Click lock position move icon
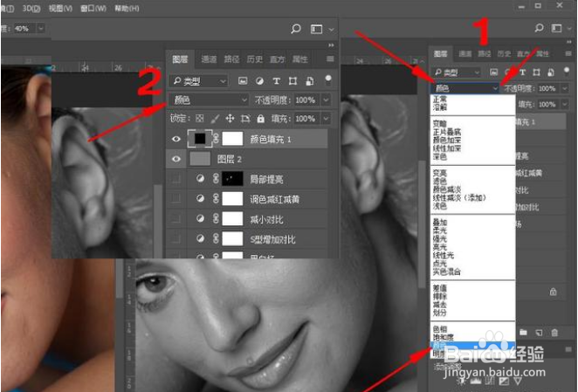578x392 pixels. 230,119
